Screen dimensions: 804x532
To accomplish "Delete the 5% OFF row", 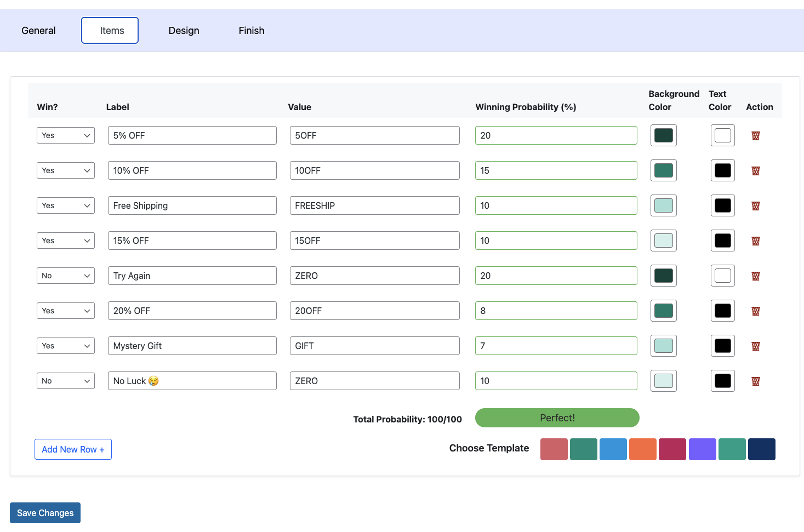I will [755, 135].
